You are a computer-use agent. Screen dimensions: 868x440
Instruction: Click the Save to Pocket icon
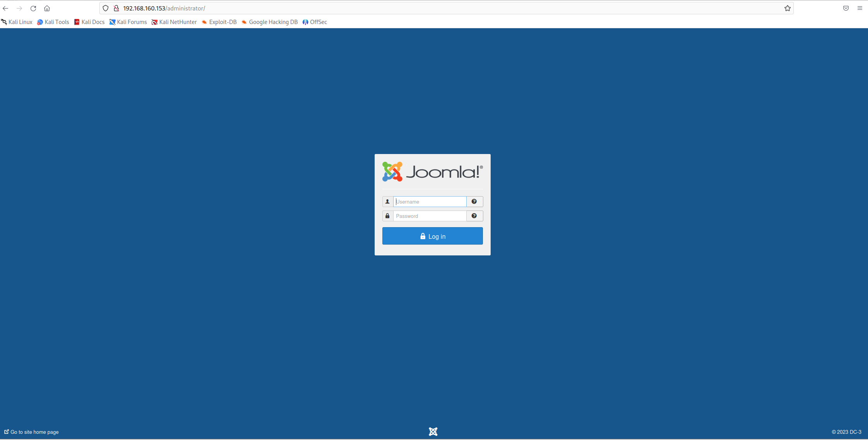tap(846, 8)
